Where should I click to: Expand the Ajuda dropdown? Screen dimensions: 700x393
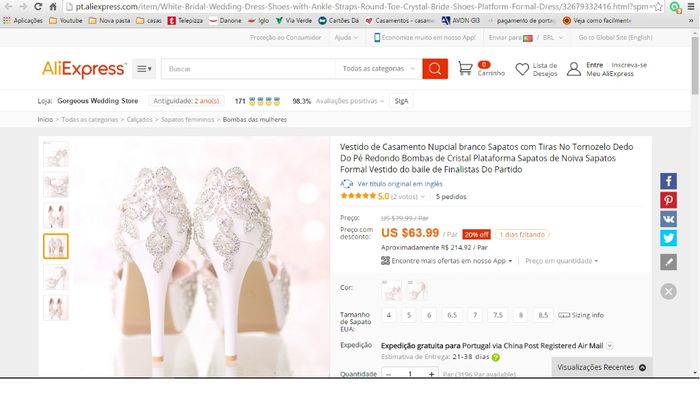[346, 38]
